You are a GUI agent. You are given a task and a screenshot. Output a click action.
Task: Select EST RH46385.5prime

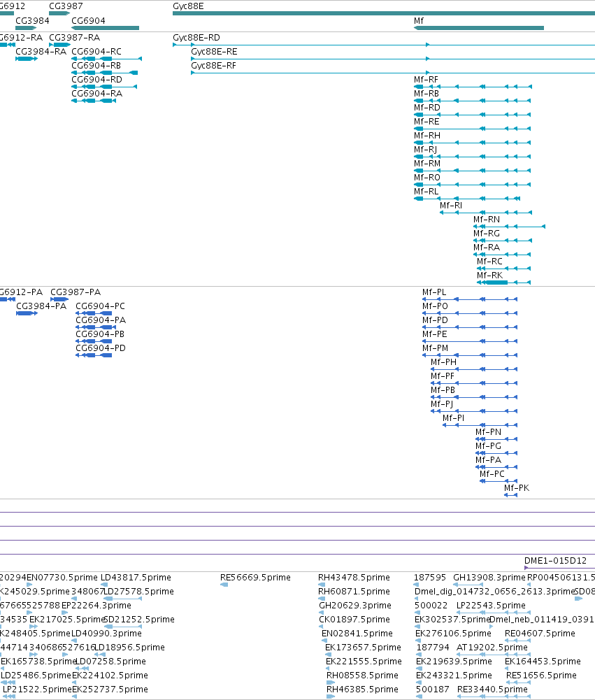tap(331, 697)
